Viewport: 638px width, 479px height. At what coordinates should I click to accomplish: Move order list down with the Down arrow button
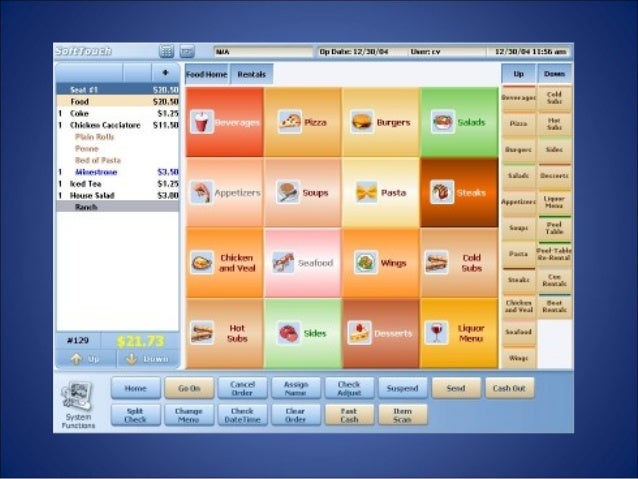(x=148, y=359)
